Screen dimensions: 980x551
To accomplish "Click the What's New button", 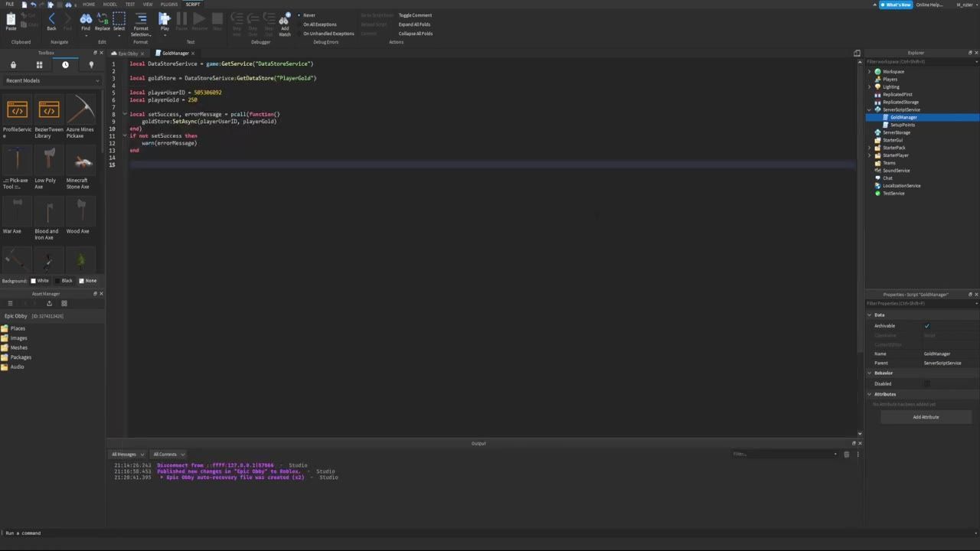I will [x=896, y=5].
